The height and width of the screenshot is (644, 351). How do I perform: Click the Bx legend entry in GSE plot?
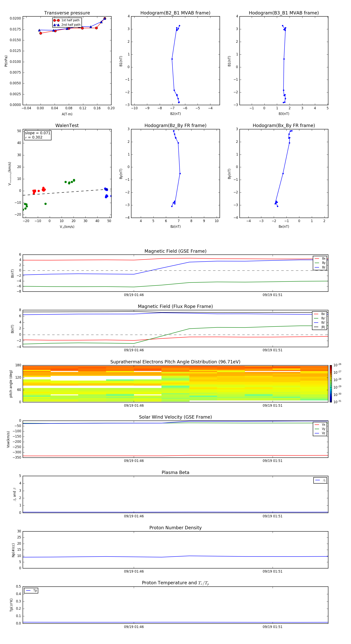tap(320, 259)
